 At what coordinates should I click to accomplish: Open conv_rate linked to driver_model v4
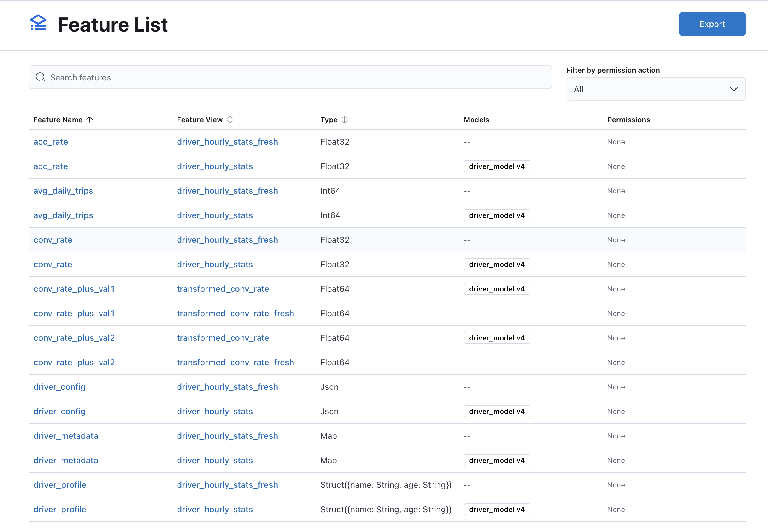coord(53,264)
